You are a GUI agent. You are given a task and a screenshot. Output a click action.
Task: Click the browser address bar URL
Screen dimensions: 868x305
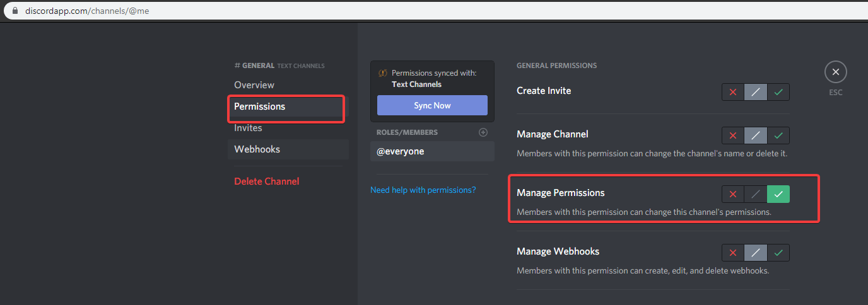[87, 11]
